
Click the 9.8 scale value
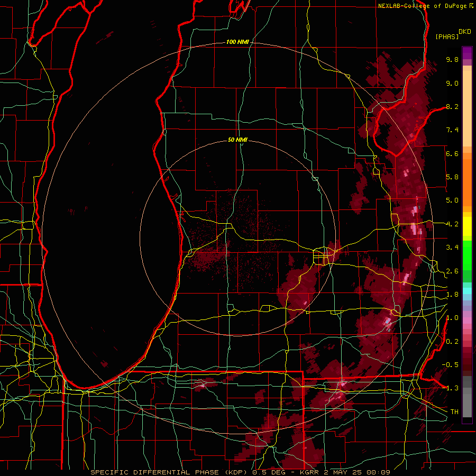point(452,59)
